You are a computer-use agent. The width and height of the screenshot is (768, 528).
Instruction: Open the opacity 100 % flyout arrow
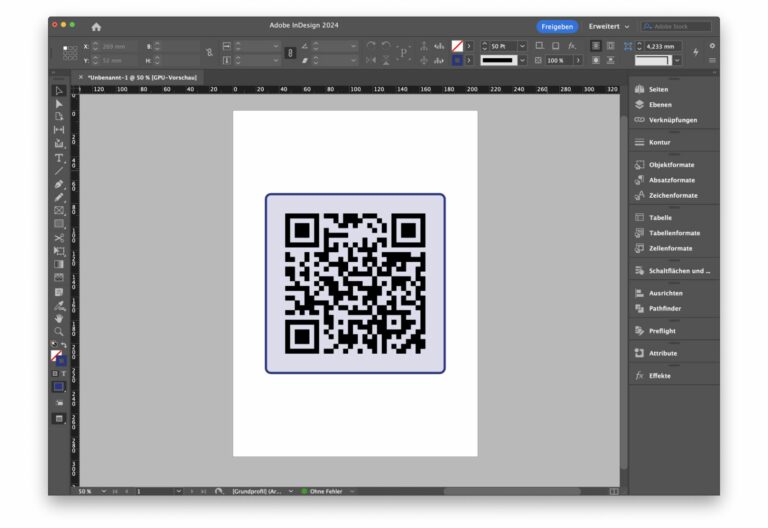(x=578, y=60)
